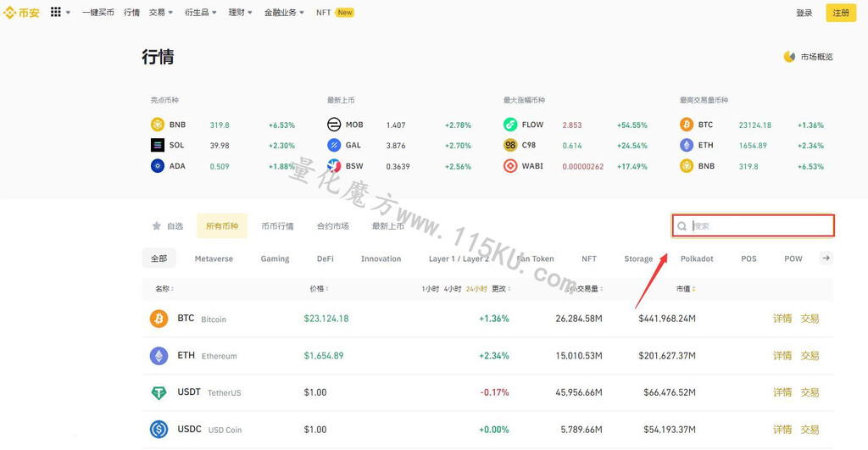This screenshot has width=868, height=450.
Task: Click the MOB coin icon
Action: point(334,125)
